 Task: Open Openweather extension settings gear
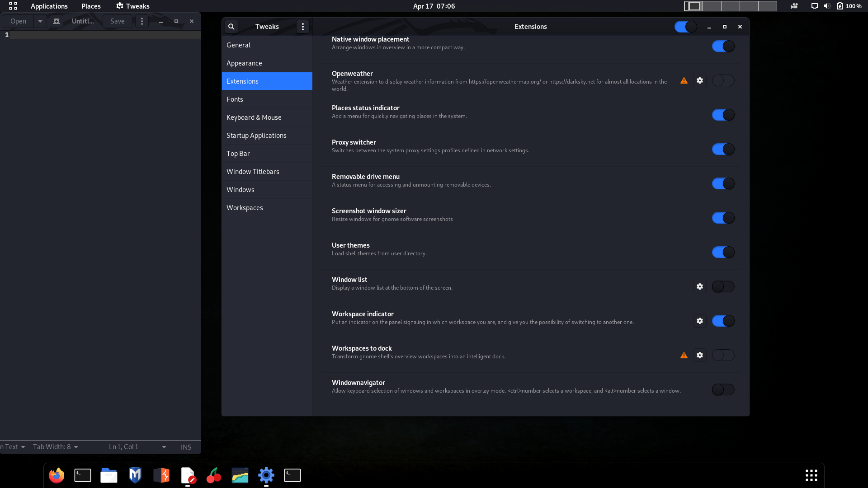pos(700,80)
